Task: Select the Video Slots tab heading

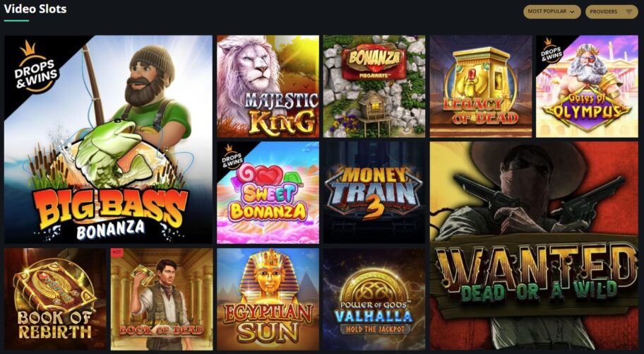Action: [x=35, y=9]
